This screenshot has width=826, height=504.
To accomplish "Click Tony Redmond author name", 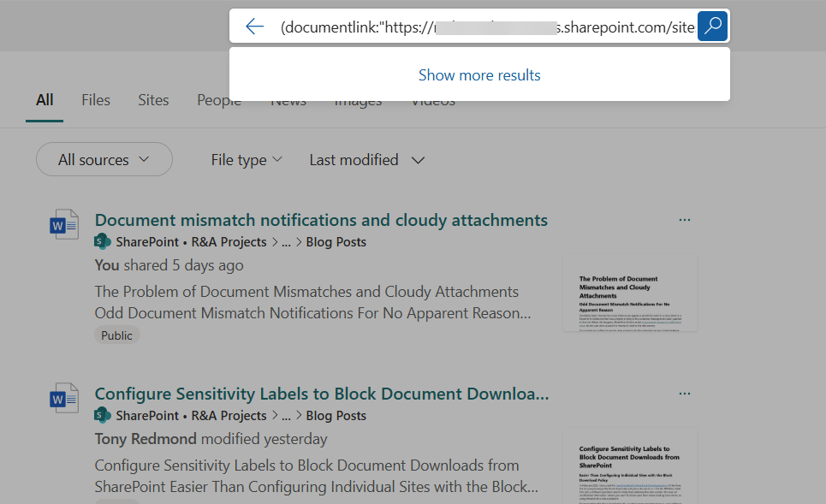I will (146, 439).
